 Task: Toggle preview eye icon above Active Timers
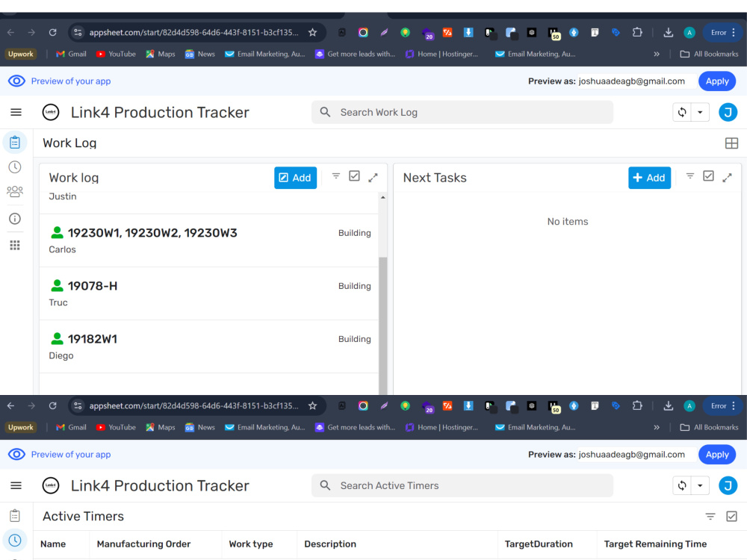16,454
